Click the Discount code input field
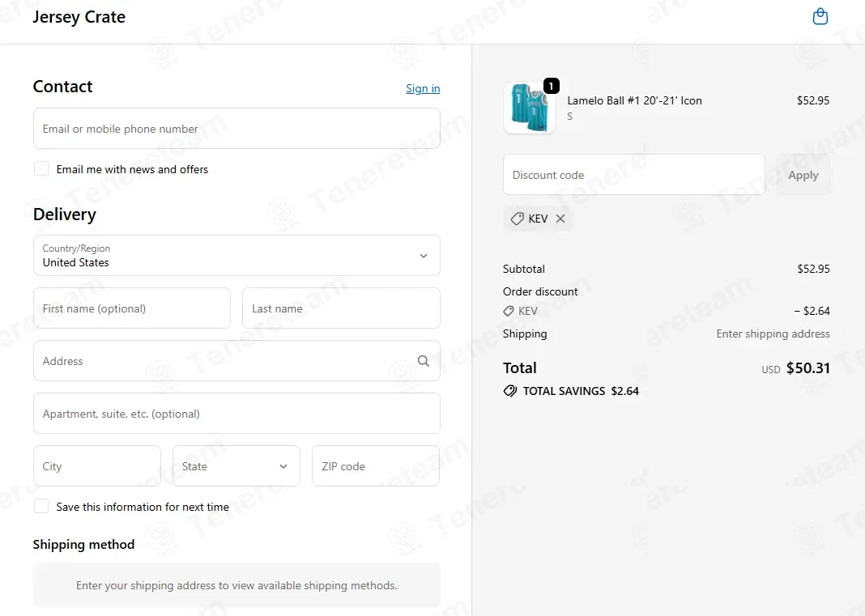The image size is (865, 616). [634, 175]
